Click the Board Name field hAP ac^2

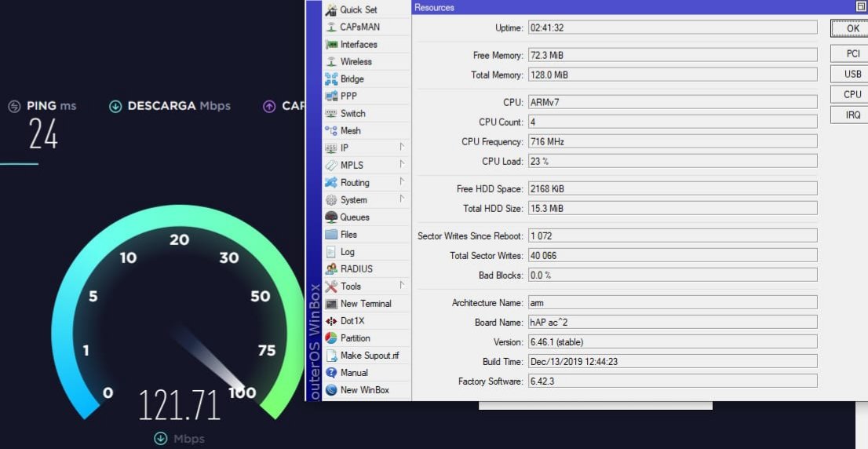(673, 322)
